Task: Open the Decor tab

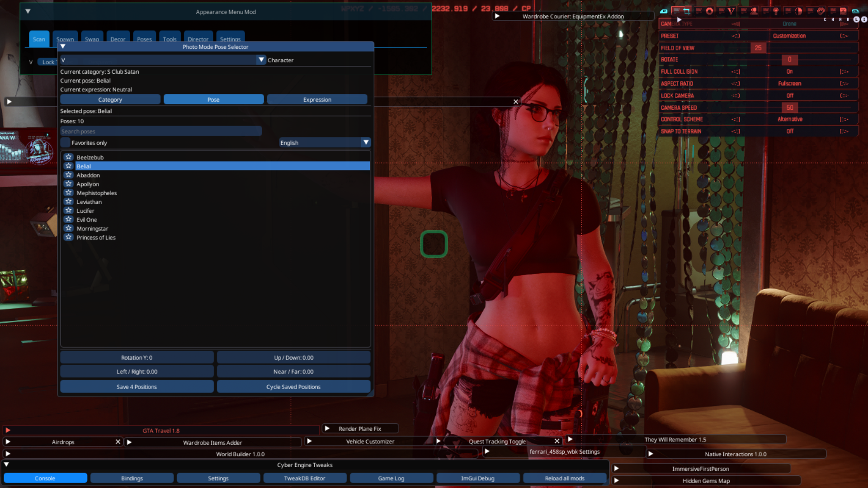Action: (x=118, y=39)
